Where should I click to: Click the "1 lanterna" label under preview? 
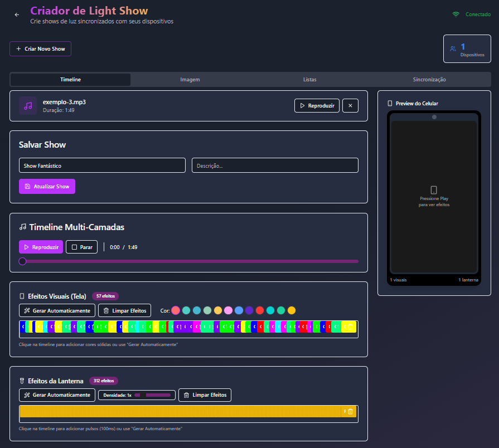pyautogui.click(x=468, y=280)
